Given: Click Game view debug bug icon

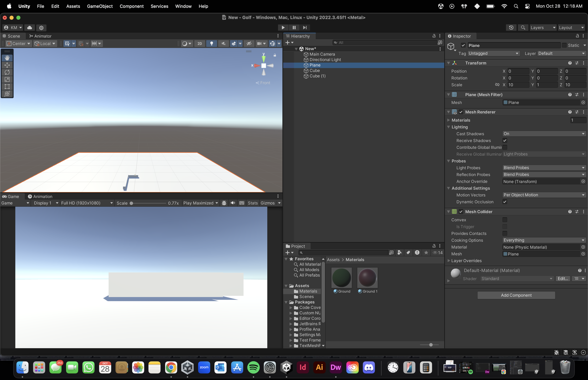Looking at the screenshot, I should (x=224, y=203).
